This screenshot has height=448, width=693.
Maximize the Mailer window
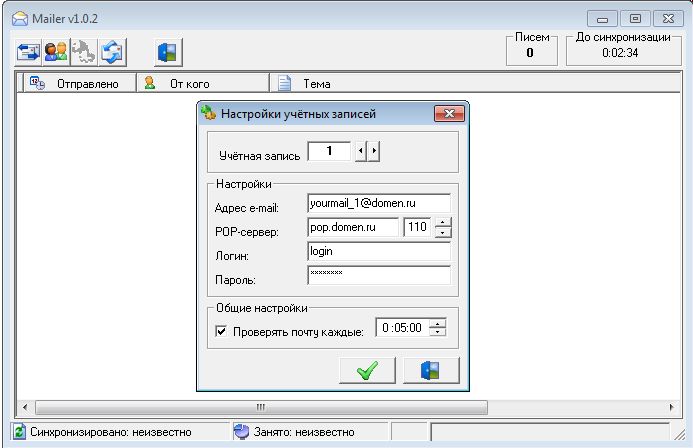[x=635, y=19]
